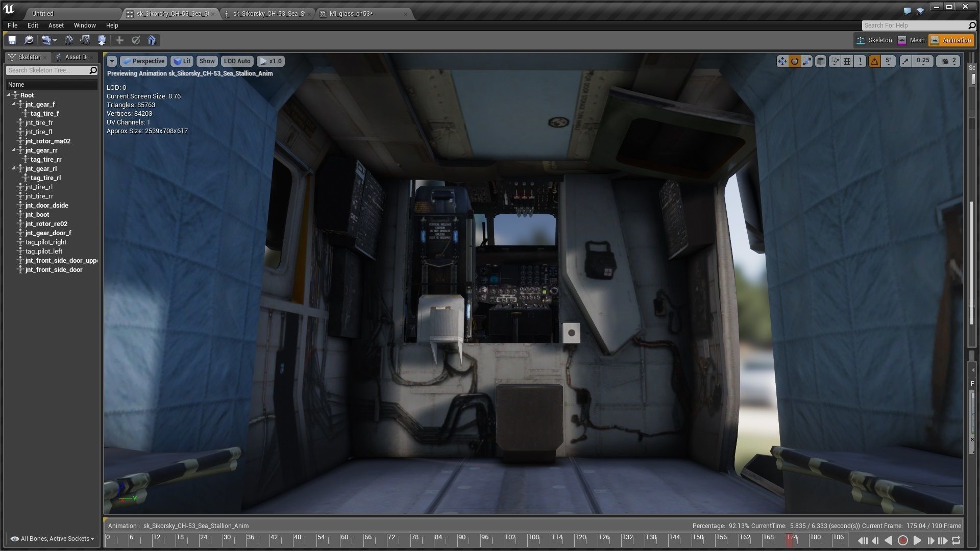Toggle rotation angle snapping
Screen dimensions: 980x551
tap(875, 61)
